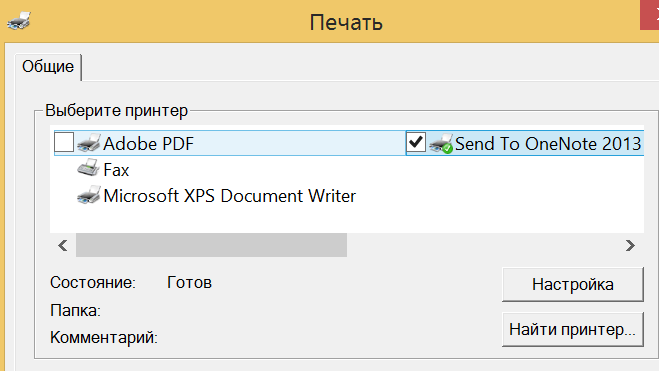Click the left arrow of the printer list scrollbar
The width and height of the screenshot is (659, 371).
coord(63,245)
